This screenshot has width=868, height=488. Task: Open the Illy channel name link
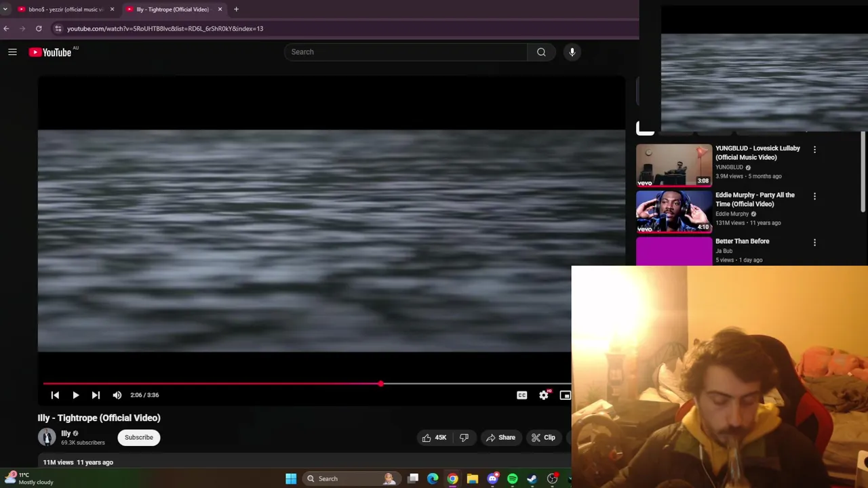click(x=66, y=433)
